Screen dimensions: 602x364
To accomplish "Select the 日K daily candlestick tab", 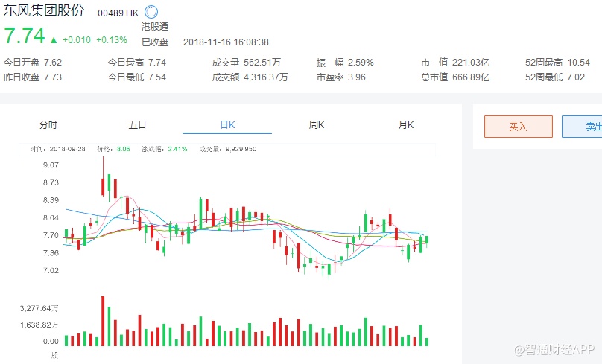I will [x=227, y=125].
